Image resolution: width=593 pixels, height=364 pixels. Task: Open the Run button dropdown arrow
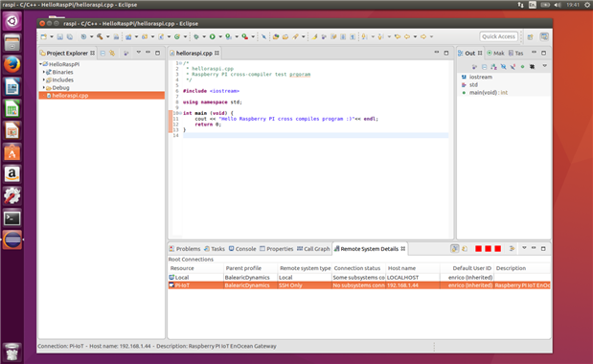pyautogui.click(x=220, y=36)
